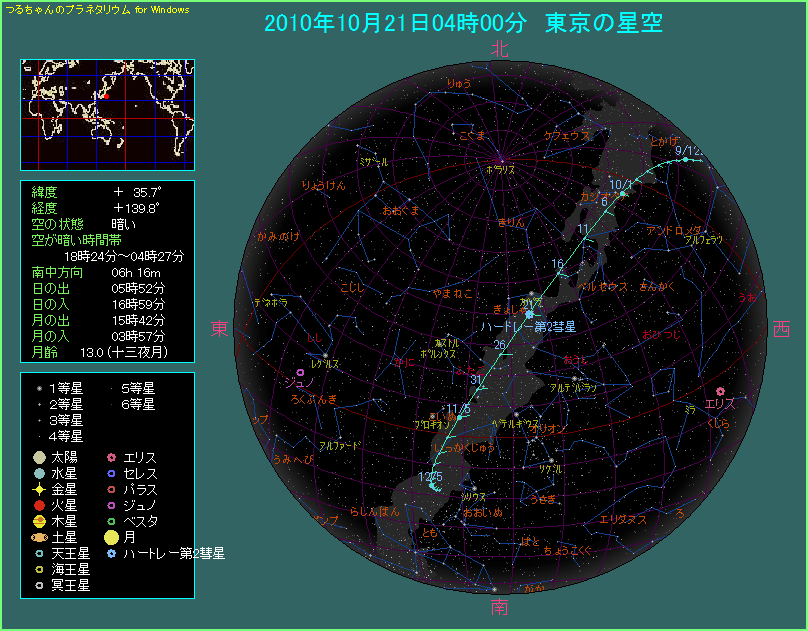Select the Hartley 2 comet marker on chart
808x631 pixels.
pyautogui.click(x=528, y=314)
